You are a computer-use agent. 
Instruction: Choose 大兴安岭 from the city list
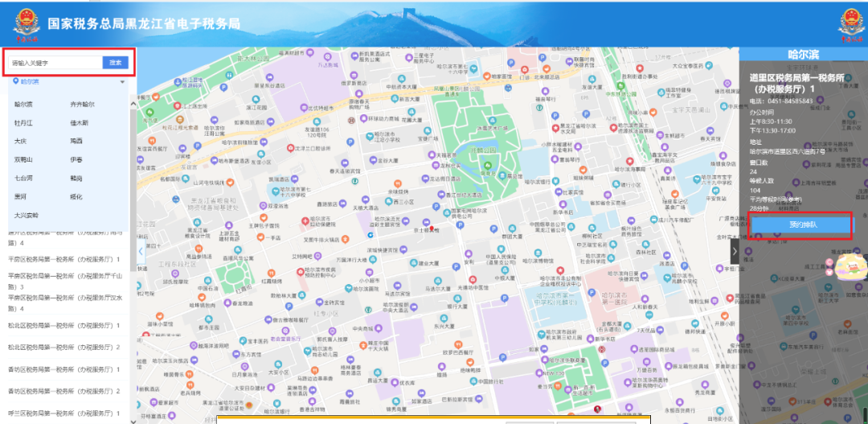pos(27,215)
